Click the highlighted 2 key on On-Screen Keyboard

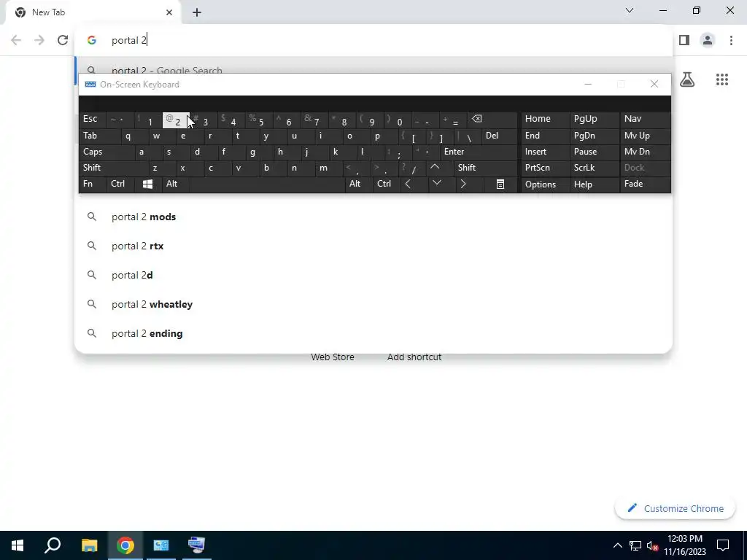(x=176, y=120)
